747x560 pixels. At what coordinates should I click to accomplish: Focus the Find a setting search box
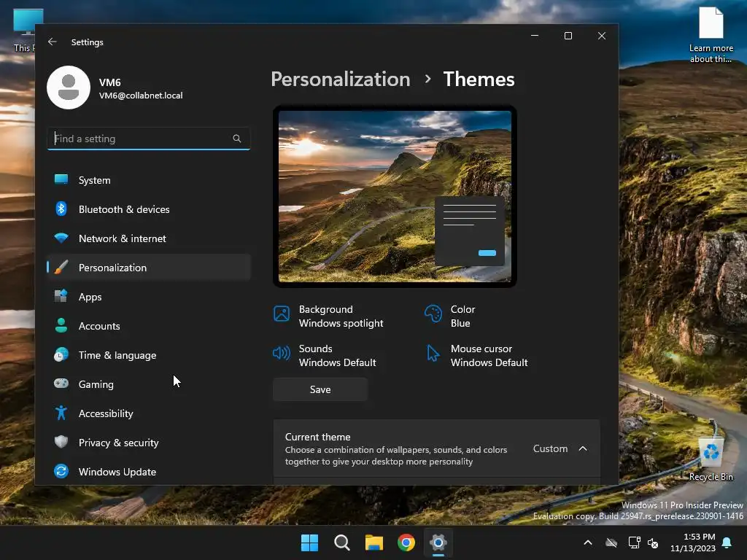point(149,139)
